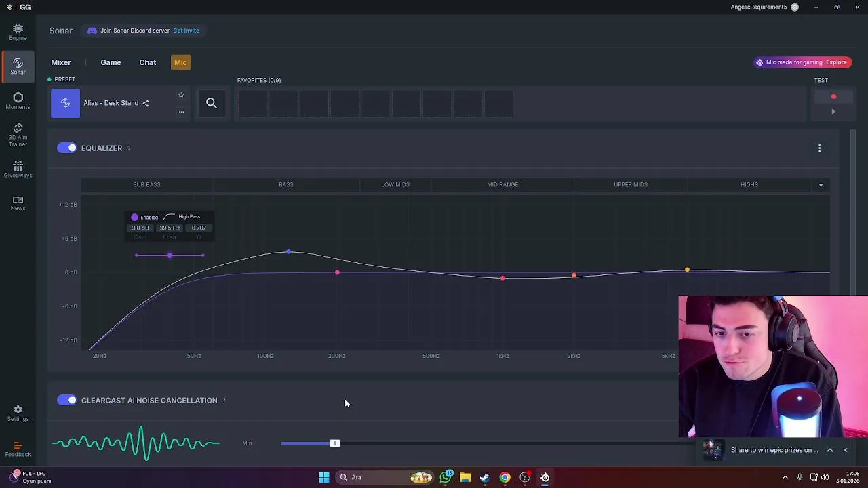Screen dimensions: 868x488
Task: Switch to the Chat tab
Action: point(148,62)
